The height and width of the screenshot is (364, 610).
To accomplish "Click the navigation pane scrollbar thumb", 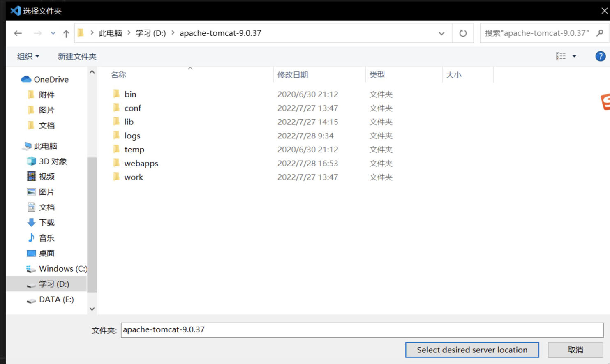I will tap(92, 224).
